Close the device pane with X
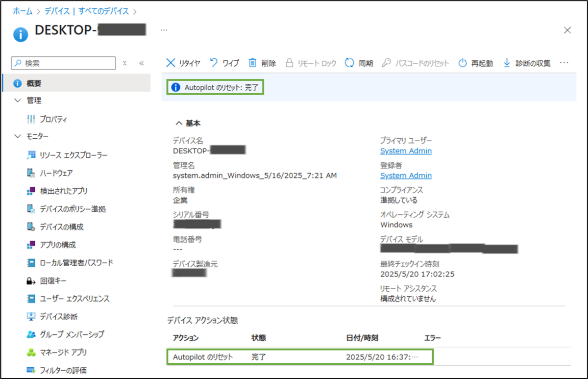This screenshot has height=379, width=588. tap(567, 30)
